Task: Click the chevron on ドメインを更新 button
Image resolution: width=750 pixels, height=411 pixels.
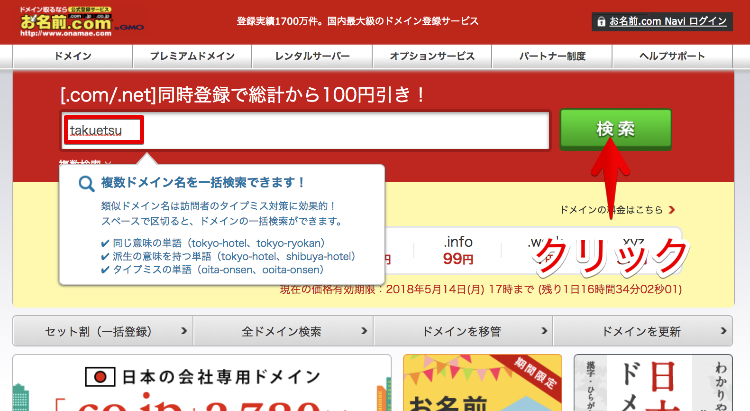Action: 723,331
